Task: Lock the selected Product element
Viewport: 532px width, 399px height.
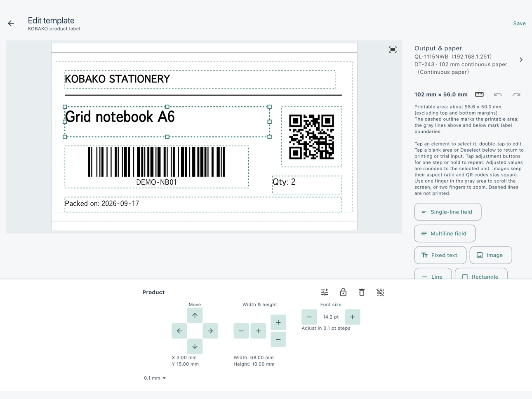Action: 343,292
